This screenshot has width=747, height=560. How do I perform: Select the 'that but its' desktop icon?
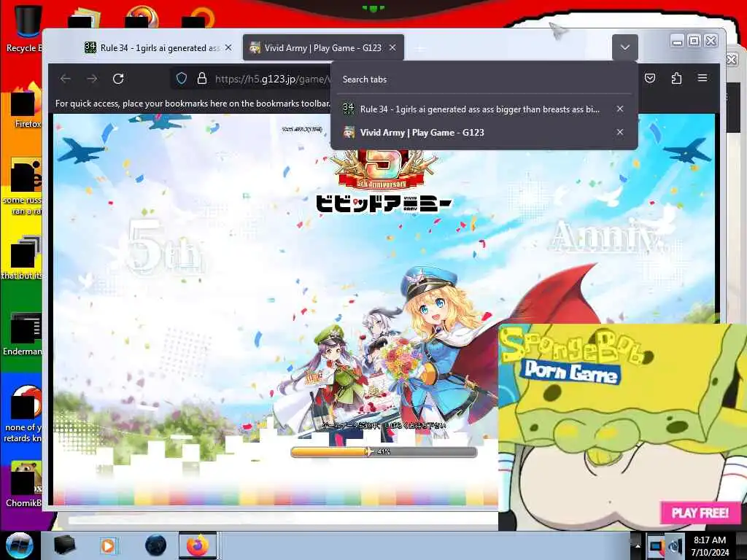coord(22,257)
